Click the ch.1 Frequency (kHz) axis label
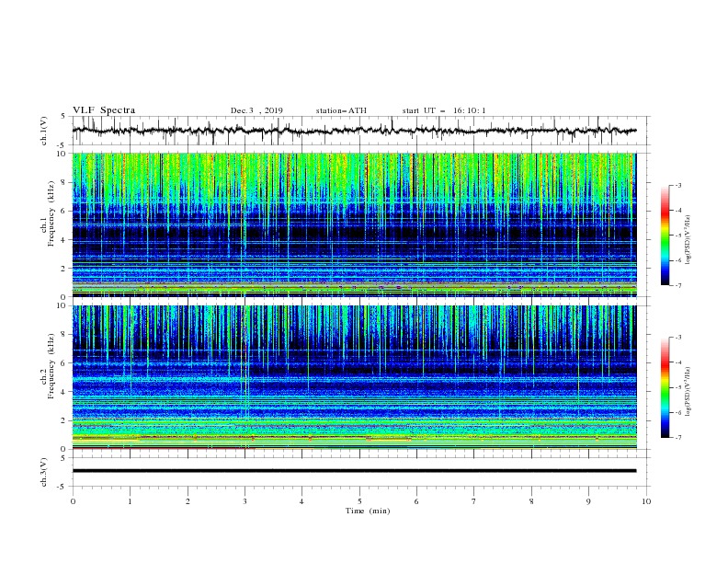The width and height of the screenshot is (728, 563). 48,224
